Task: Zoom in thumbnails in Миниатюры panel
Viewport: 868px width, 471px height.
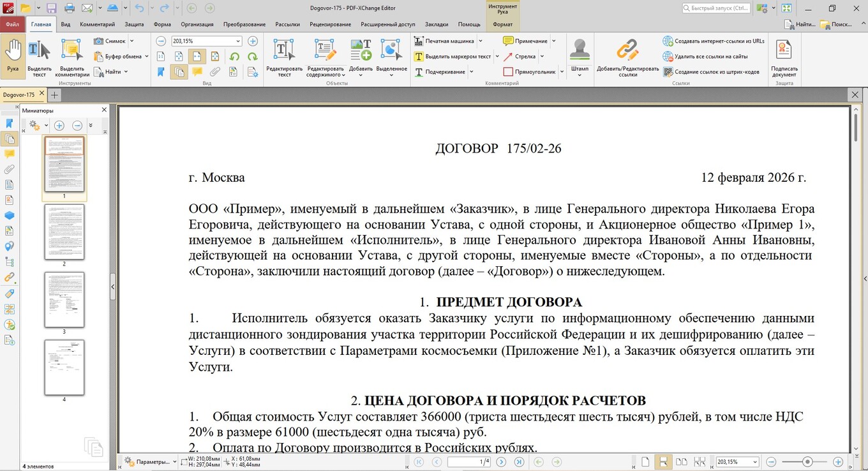Action: tap(59, 126)
